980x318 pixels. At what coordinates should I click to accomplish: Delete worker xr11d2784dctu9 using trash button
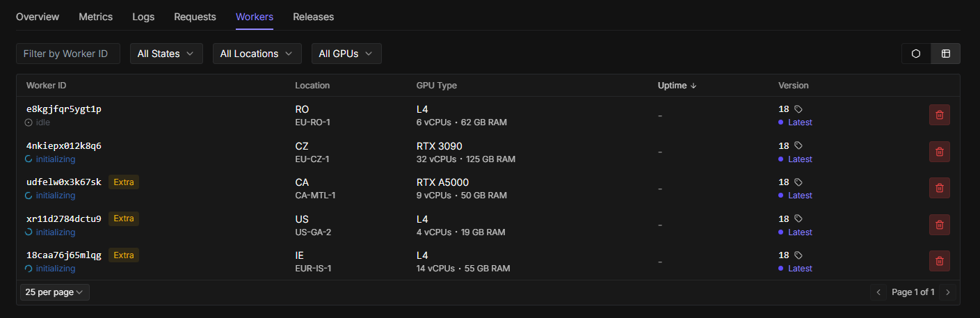(939, 225)
